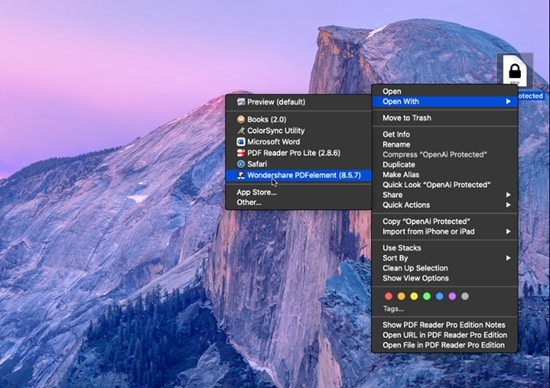Expand the Quick Actions submenu arrow
Viewport: 550px width, 388px height.
[x=508, y=205]
